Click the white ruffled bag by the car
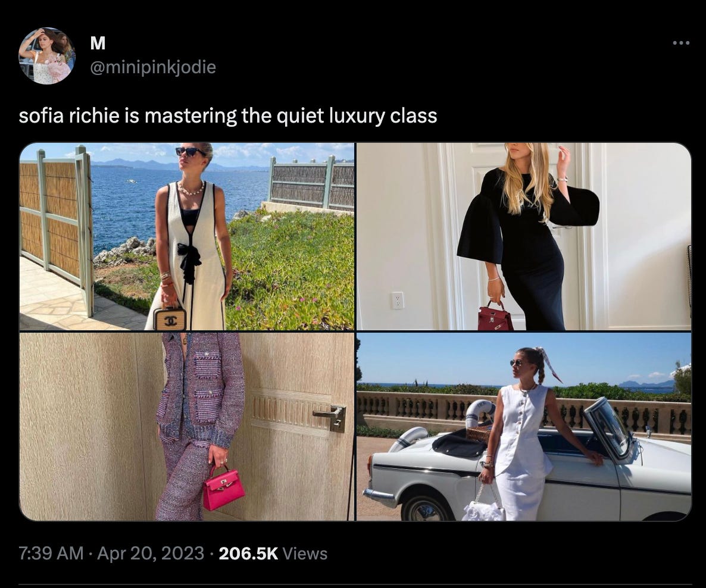The width and height of the screenshot is (706, 588). pyautogui.click(x=485, y=506)
